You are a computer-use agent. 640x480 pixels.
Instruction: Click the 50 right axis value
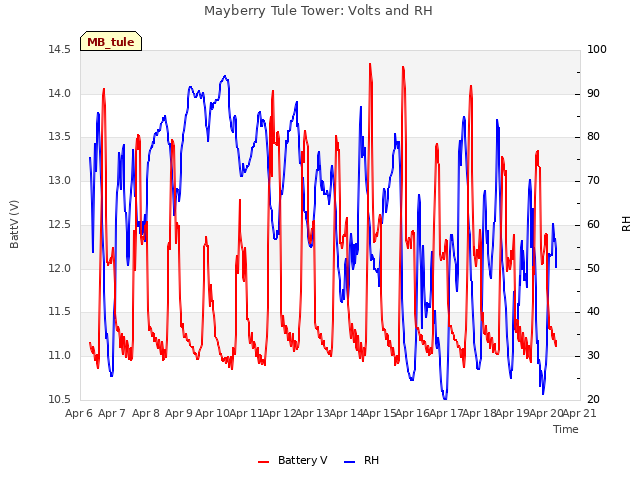click(x=593, y=268)
